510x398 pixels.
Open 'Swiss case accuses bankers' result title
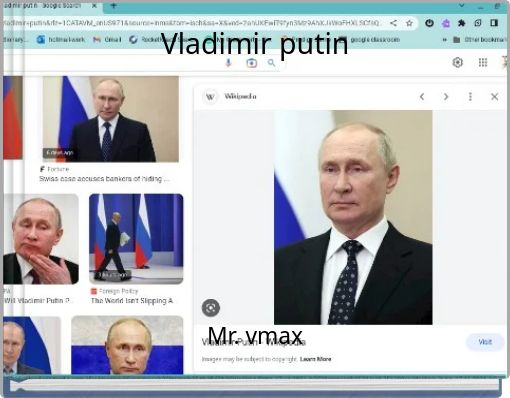(x=104, y=179)
